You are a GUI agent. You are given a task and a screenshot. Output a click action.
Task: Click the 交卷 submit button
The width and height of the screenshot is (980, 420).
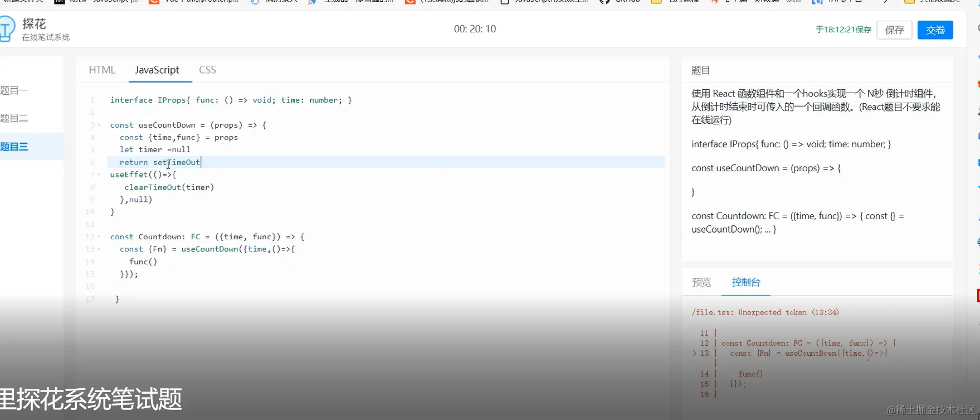935,30
